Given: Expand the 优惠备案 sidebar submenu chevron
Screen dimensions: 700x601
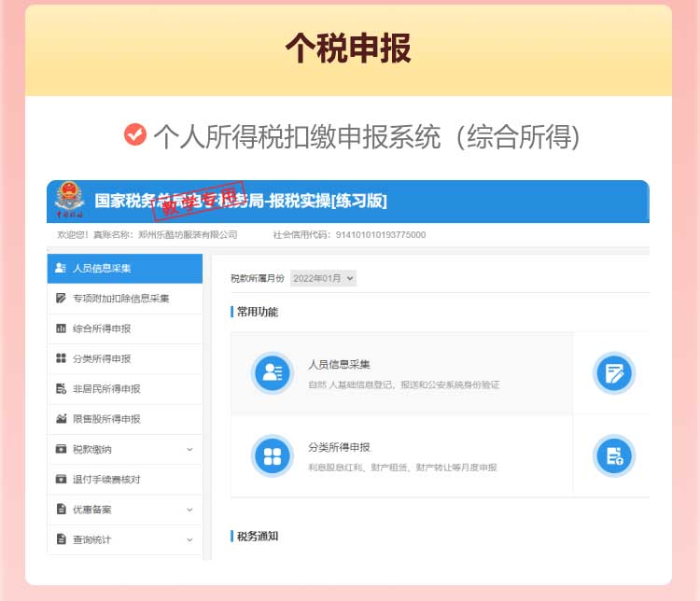Looking at the screenshot, I should click(x=189, y=510).
